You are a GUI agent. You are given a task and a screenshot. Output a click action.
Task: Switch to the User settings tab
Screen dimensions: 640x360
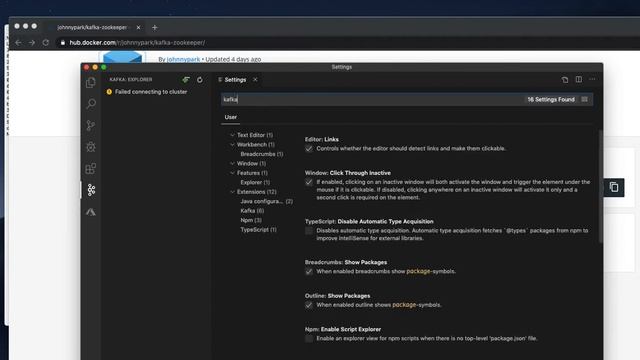pyautogui.click(x=231, y=117)
